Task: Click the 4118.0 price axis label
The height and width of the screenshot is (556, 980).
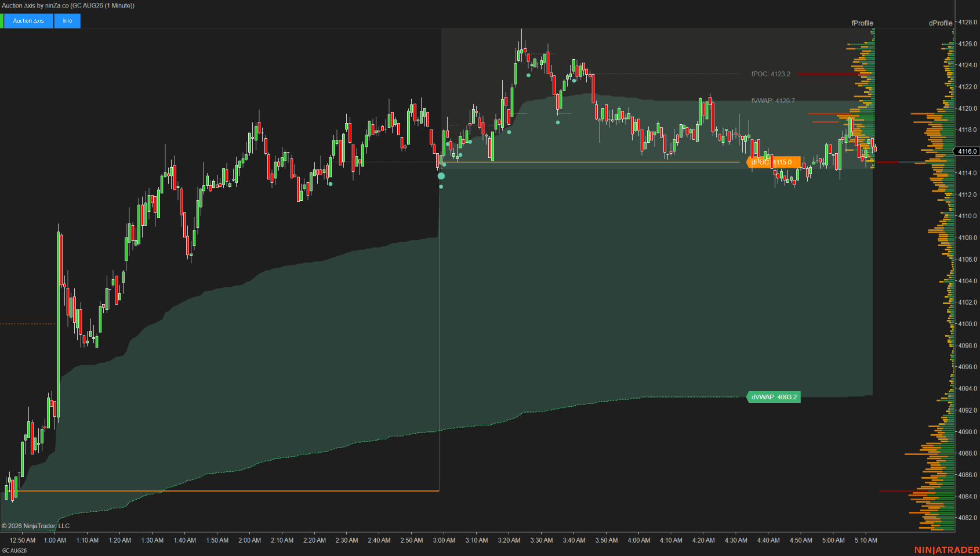Action: 968,130
